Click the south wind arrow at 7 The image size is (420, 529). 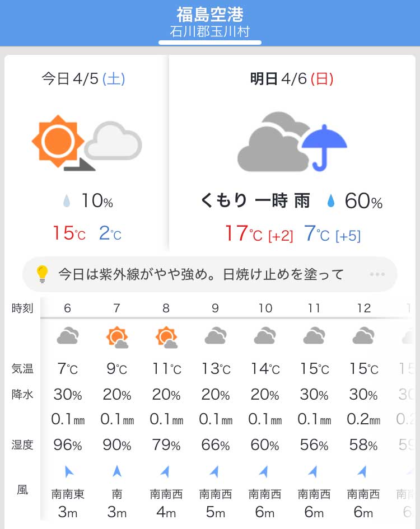click(117, 471)
